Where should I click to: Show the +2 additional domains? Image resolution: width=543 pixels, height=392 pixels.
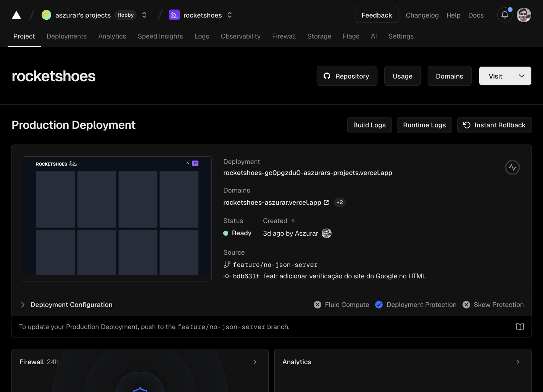[x=340, y=202]
